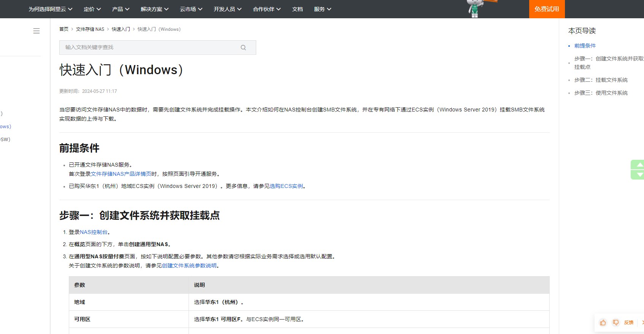This screenshot has width=644, height=334.
Task: Click the green down-arrow navigation button
Action: tap(638, 175)
